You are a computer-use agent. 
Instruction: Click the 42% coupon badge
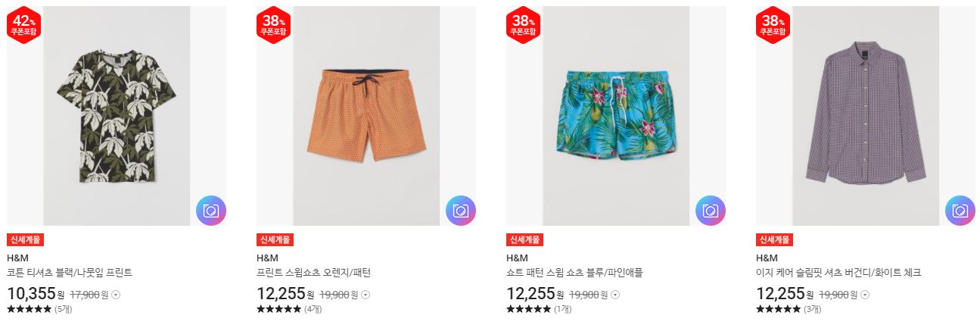(x=23, y=26)
